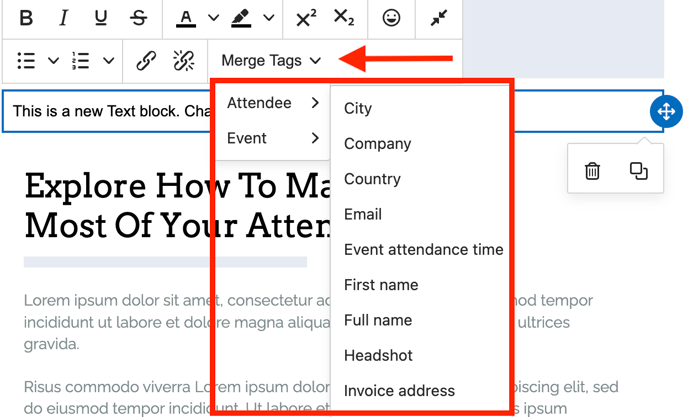This screenshot has width=688, height=417.
Task: Click the blue move block handle
Action: pyautogui.click(x=666, y=111)
